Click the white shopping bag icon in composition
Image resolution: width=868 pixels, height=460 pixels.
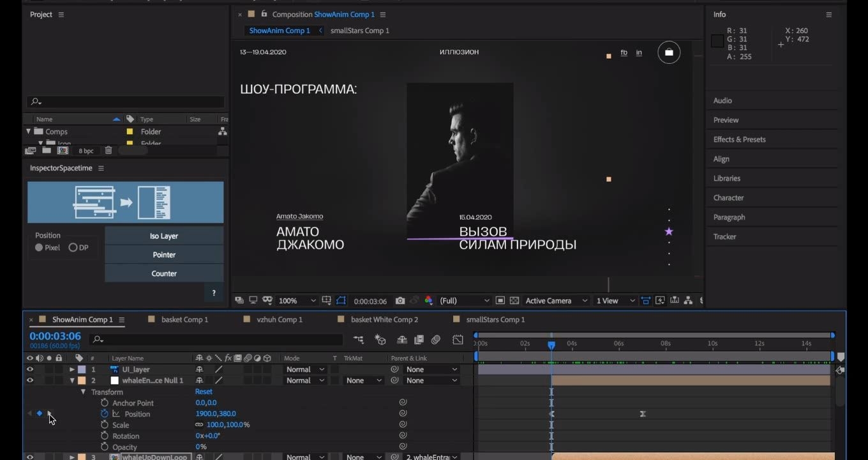point(669,52)
